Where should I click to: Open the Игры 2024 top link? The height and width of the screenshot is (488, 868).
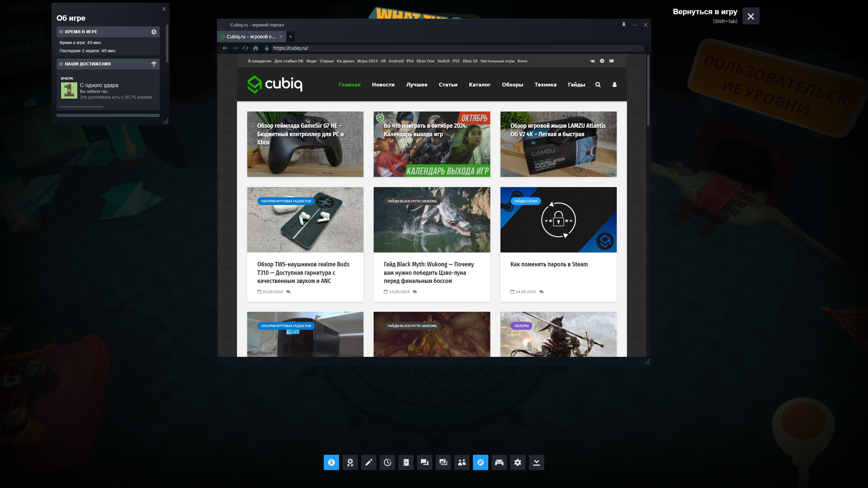[367, 61]
